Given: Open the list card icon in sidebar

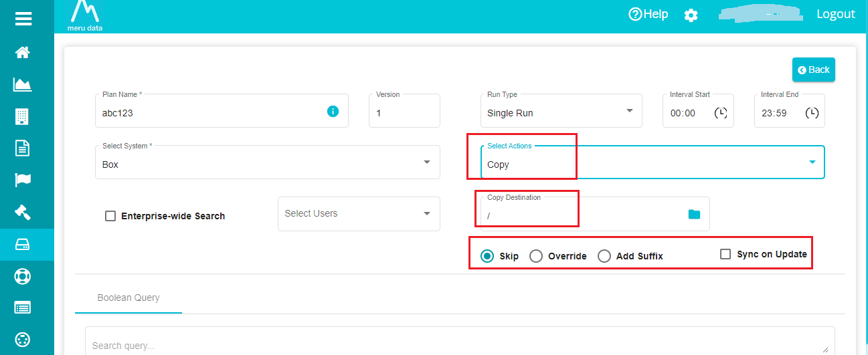Looking at the screenshot, I should pyautogui.click(x=23, y=308).
